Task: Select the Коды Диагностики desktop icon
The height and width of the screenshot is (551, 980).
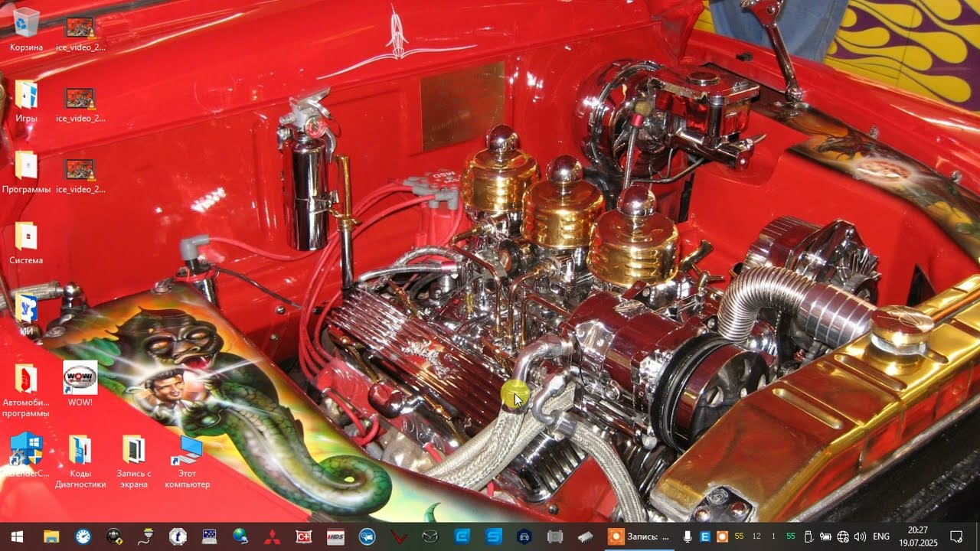Action: tap(80, 461)
